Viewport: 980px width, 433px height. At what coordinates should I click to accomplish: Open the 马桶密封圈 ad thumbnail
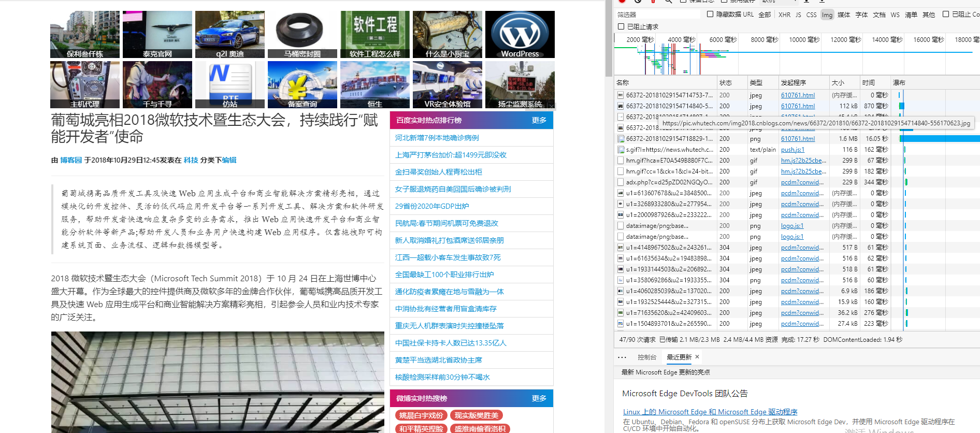(302, 34)
